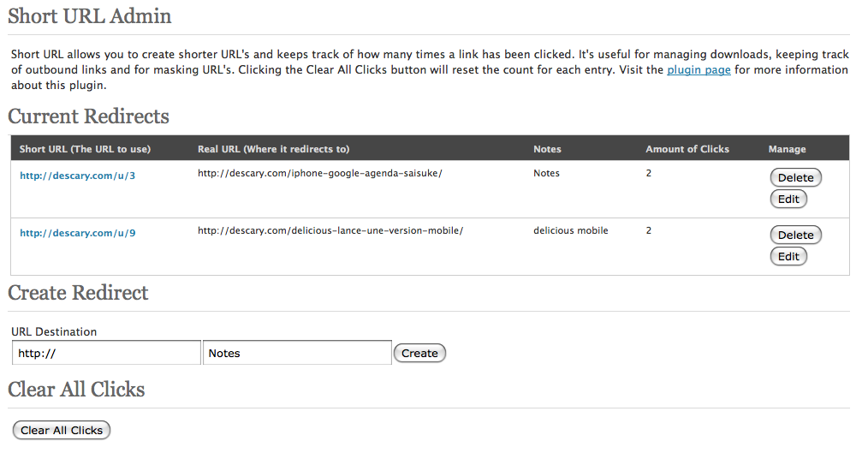Click into the Notes input field
The image size is (868, 453).
[x=297, y=353]
